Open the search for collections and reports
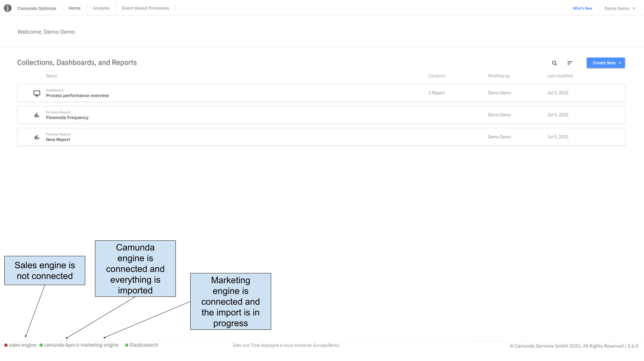The width and height of the screenshot is (644, 361). pyautogui.click(x=554, y=63)
